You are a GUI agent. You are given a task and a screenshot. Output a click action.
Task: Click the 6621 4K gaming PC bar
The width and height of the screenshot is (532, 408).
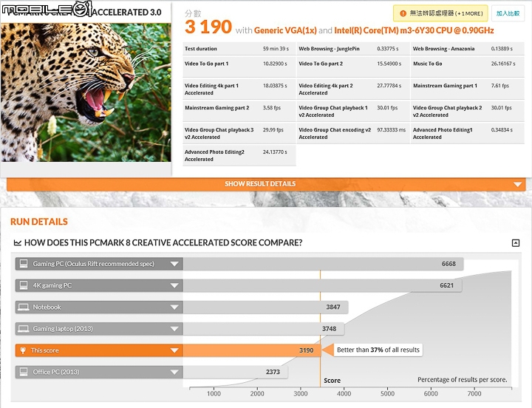pyautogui.click(x=322, y=285)
